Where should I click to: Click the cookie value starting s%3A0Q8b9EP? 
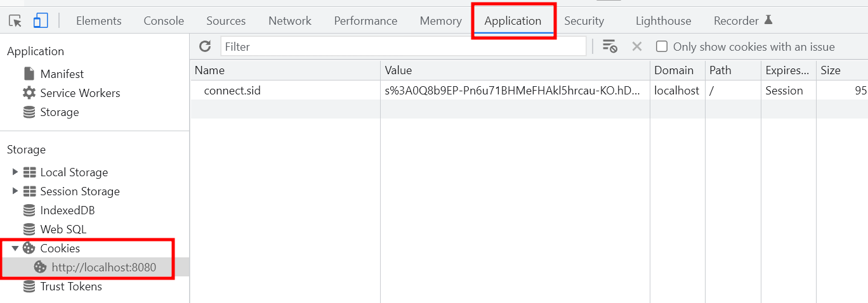click(515, 91)
